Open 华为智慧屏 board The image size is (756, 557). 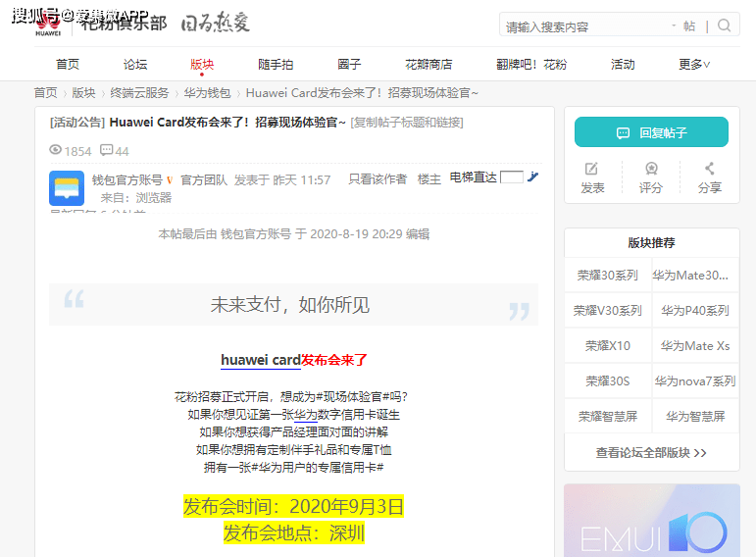(695, 416)
